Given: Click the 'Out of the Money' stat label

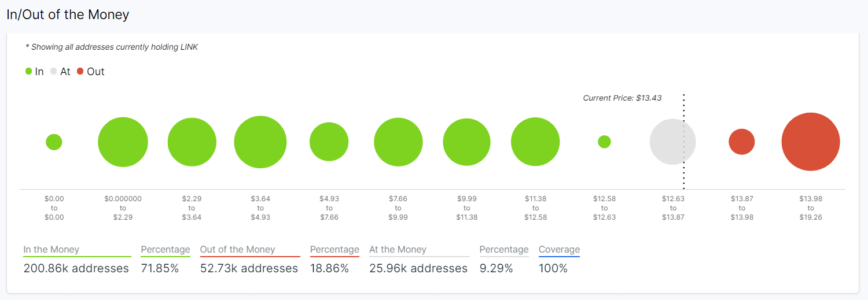Looking at the screenshot, I should click(238, 250).
